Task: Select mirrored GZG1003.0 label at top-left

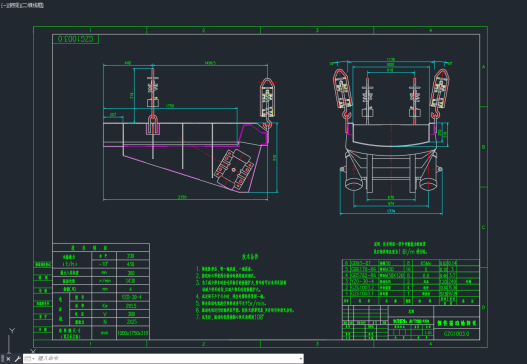Action: pos(76,39)
